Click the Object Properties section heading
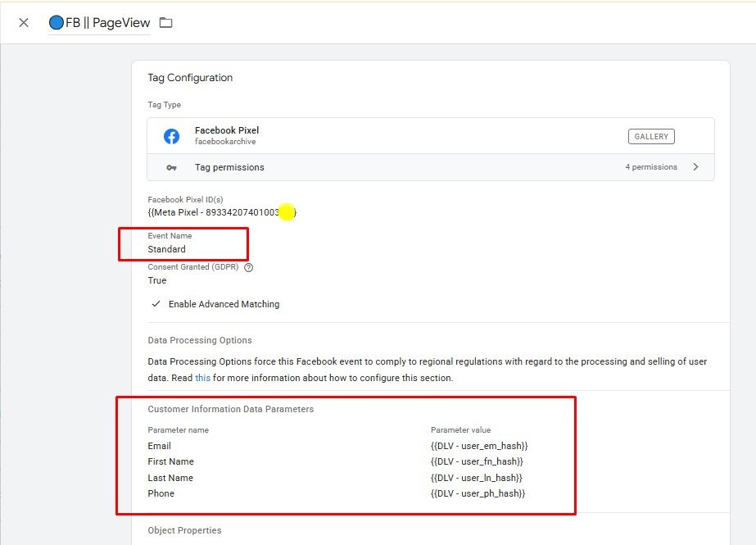756x545 pixels. click(x=184, y=530)
